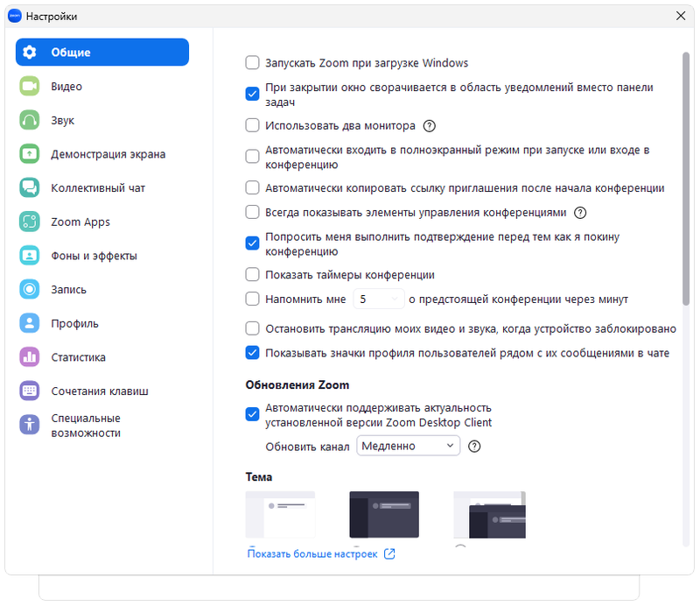Image resolution: width=700 pixels, height=606 pixels.
Task: Go to the Звук settings tab
Action: tap(102, 120)
